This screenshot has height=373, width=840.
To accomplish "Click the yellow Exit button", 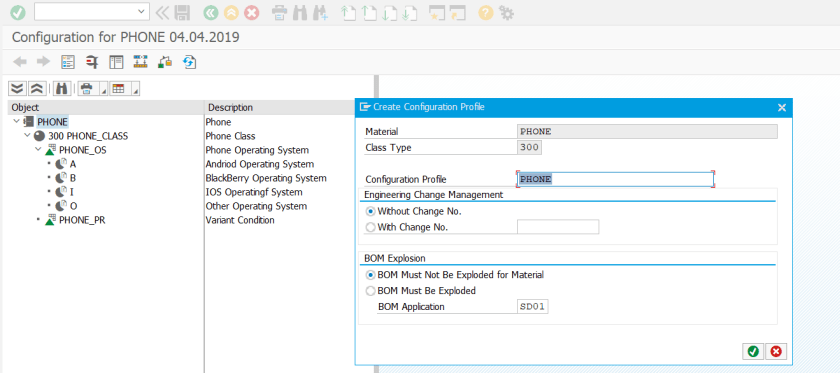I will [231, 12].
